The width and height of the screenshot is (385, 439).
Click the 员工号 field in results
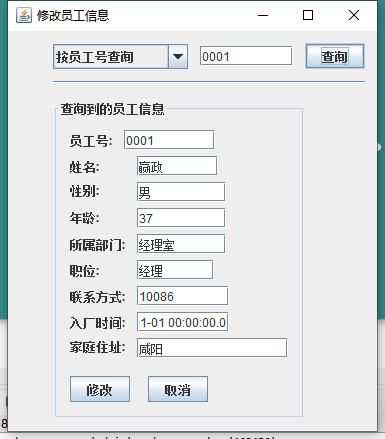tap(169, 140)
